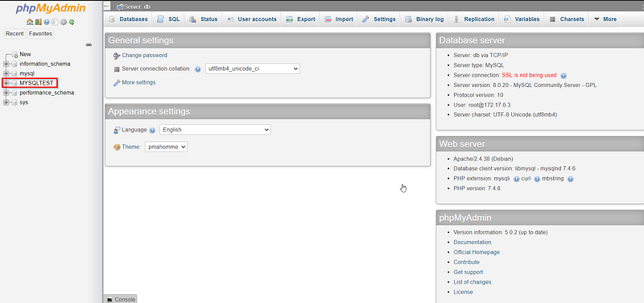Expand the mysql database tree node

click(x=6, y=73)
